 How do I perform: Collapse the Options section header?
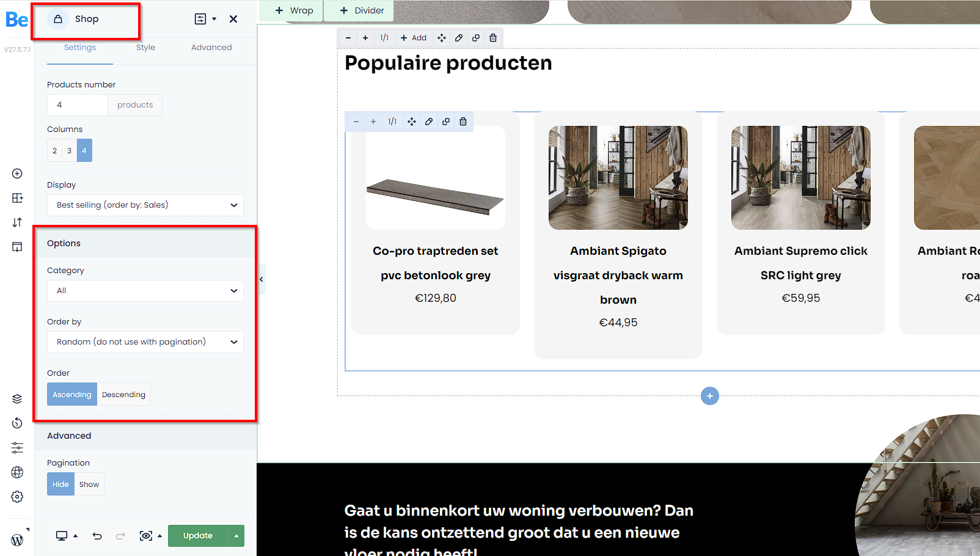145,243
